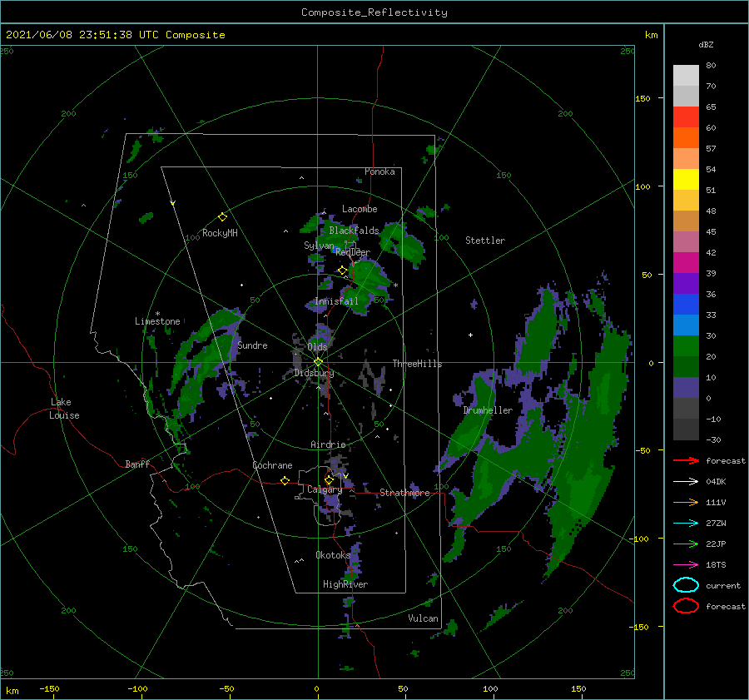Click the 'Limestone' map label
This screenshot has width=749, height=700.
click(x=157, y=321)
